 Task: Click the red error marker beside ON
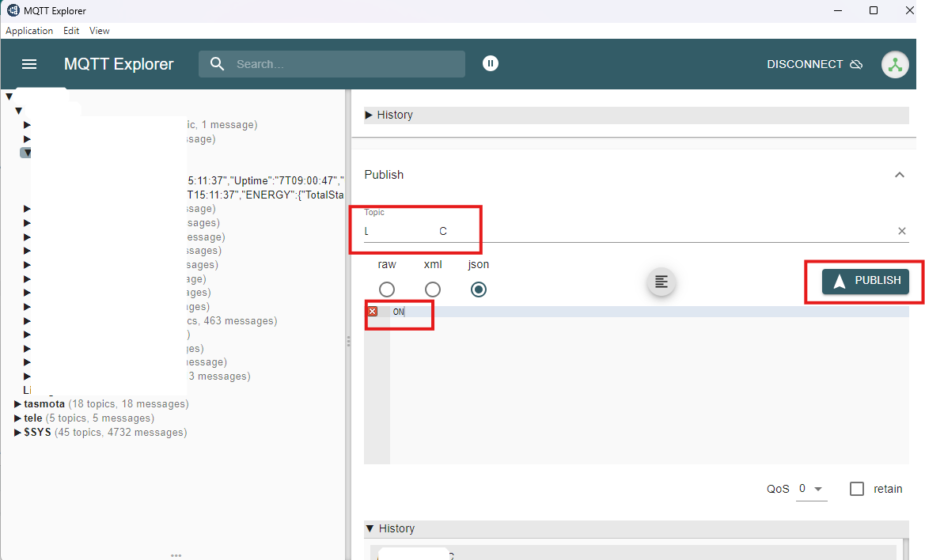372,311
